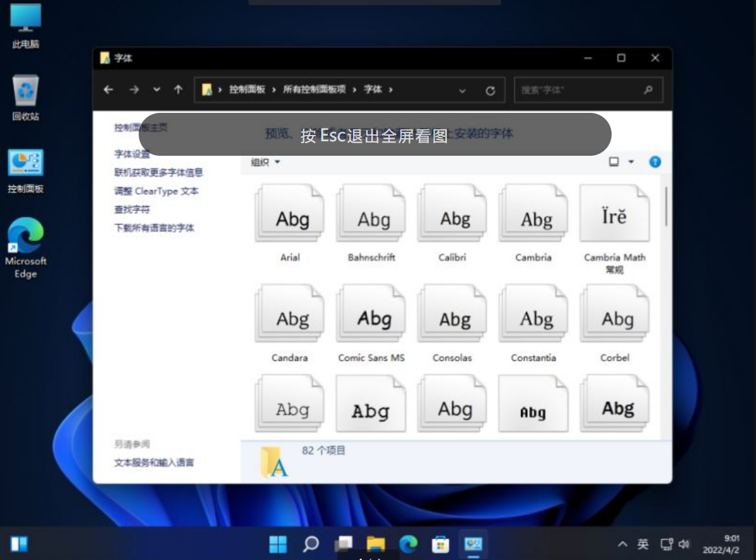
Task: Show hidden system tray icons
Action: coord(622,544)
